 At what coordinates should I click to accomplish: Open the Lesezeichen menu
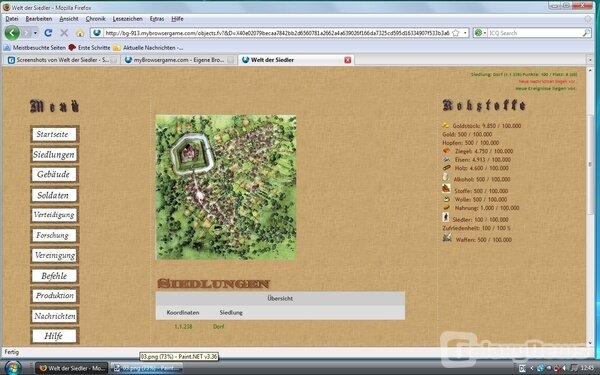tap(127, 19)
